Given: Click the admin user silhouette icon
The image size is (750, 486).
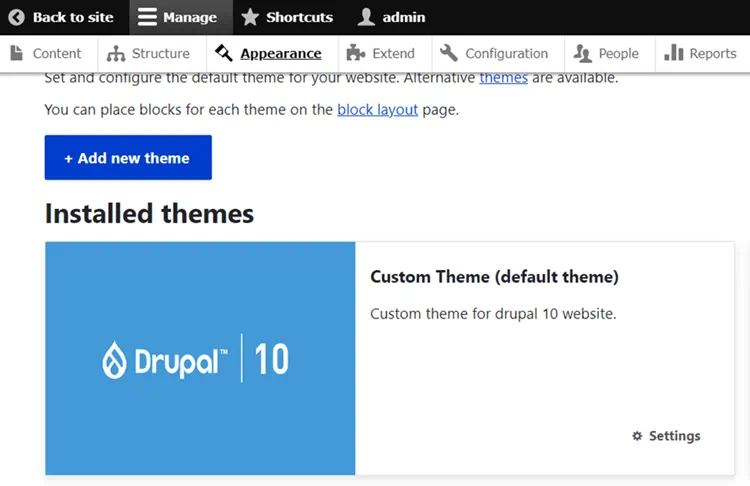Looking at the screenshot, I should (367, 17).
